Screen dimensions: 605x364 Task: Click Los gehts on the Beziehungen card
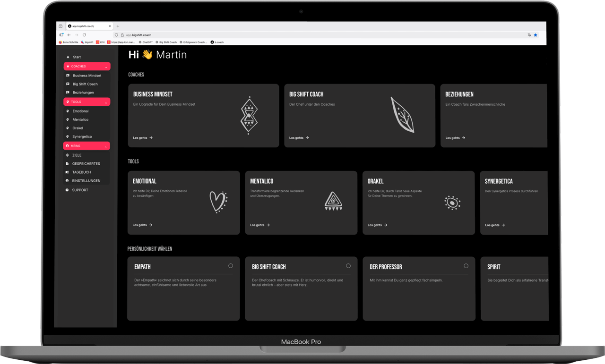click(x=455, y=138)
